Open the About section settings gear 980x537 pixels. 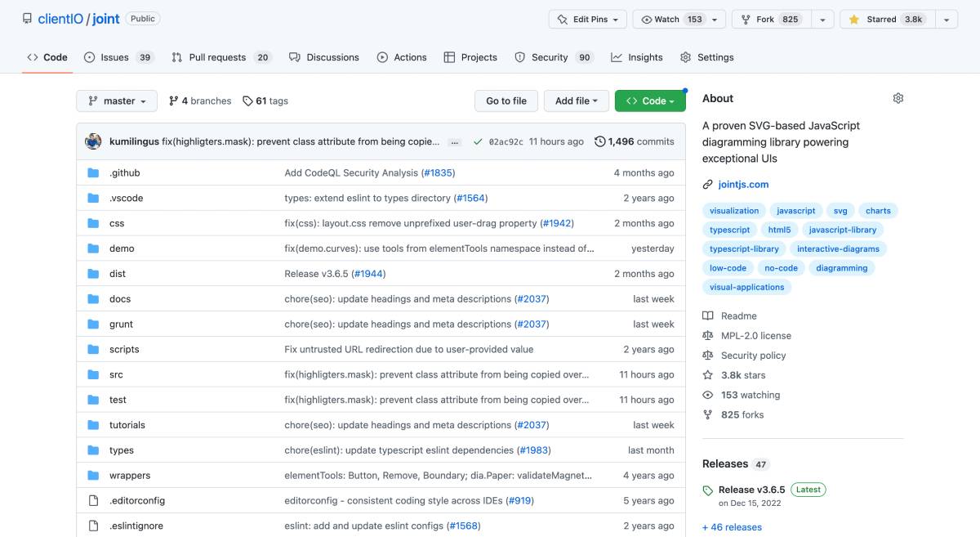click(x=898, y=97)
